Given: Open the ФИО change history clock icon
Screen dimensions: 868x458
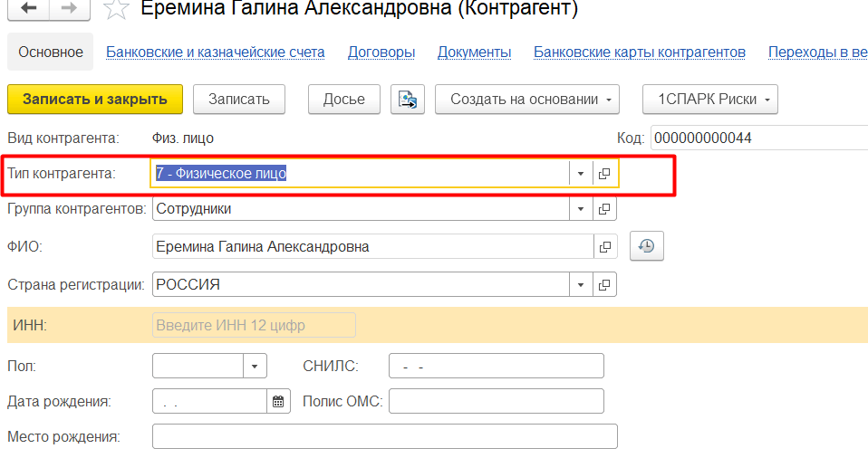Looking at the screenshot, I should (x=646, y=246).
